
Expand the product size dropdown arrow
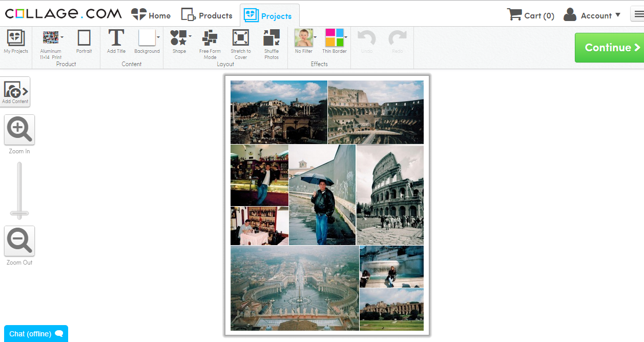[62, 37]
